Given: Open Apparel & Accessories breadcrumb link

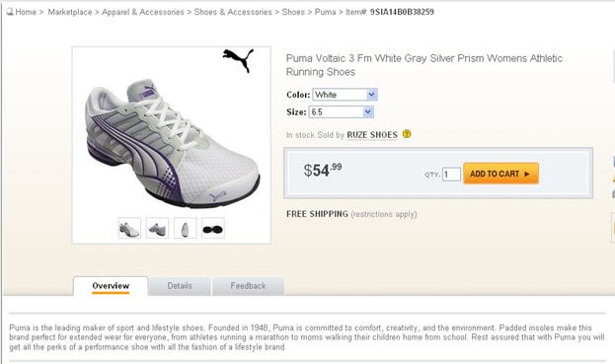Looking at the screenshot, I should (143, 12).
